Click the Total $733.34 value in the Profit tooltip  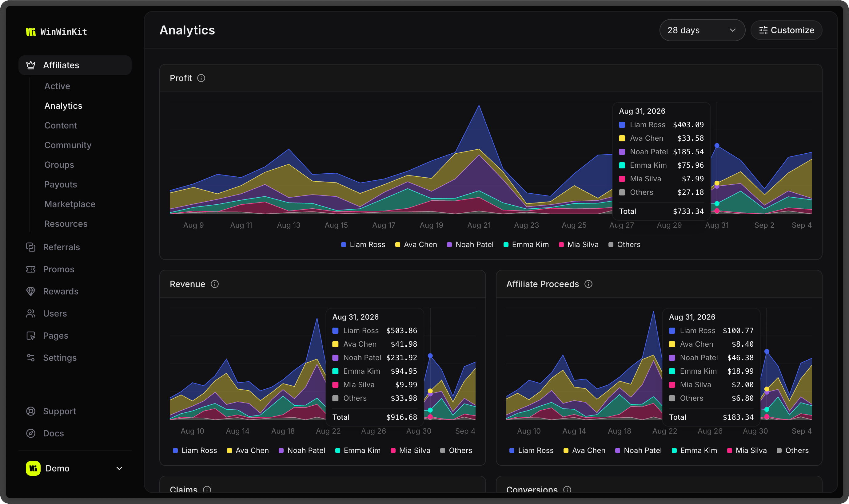pyautogui.click(x=688, y=211)
